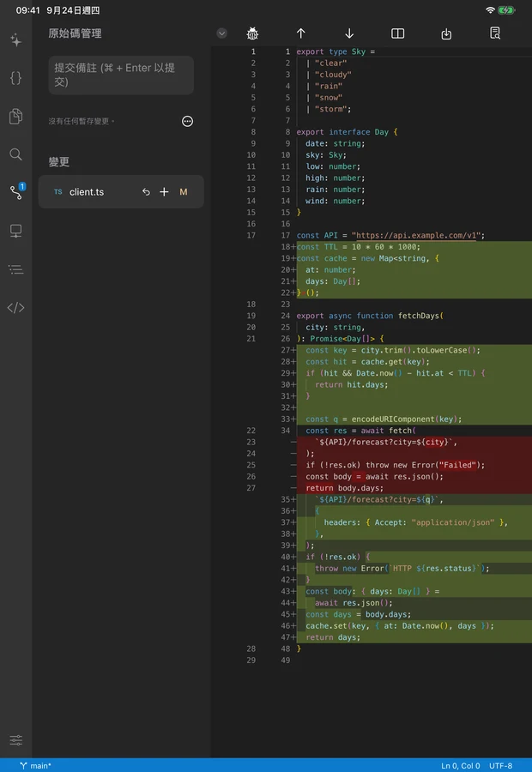The height and width of the screenshot is (772, 532).
Task: Click the TS file type icon
Action: pyautogui.click(x=58, y=192)
